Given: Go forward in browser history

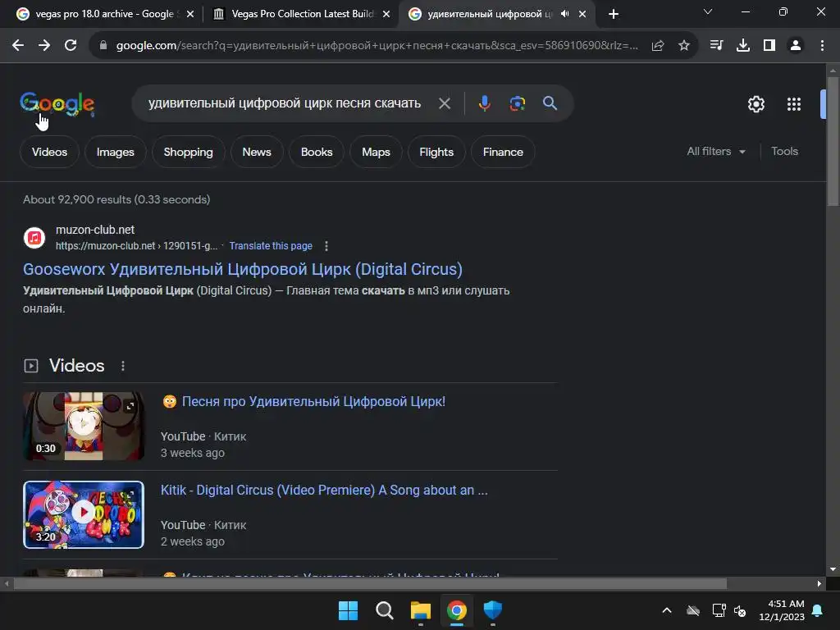Looking at the screenshot, I should 44,46.
